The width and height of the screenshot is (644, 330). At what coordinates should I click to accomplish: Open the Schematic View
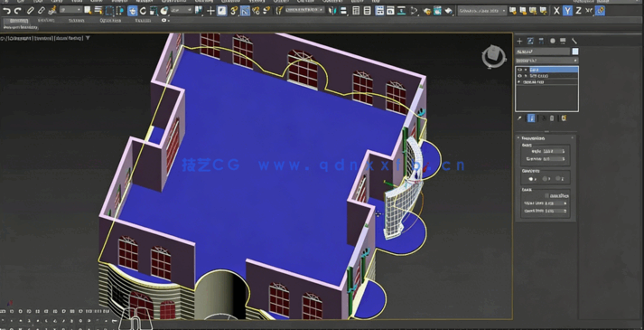401,11
